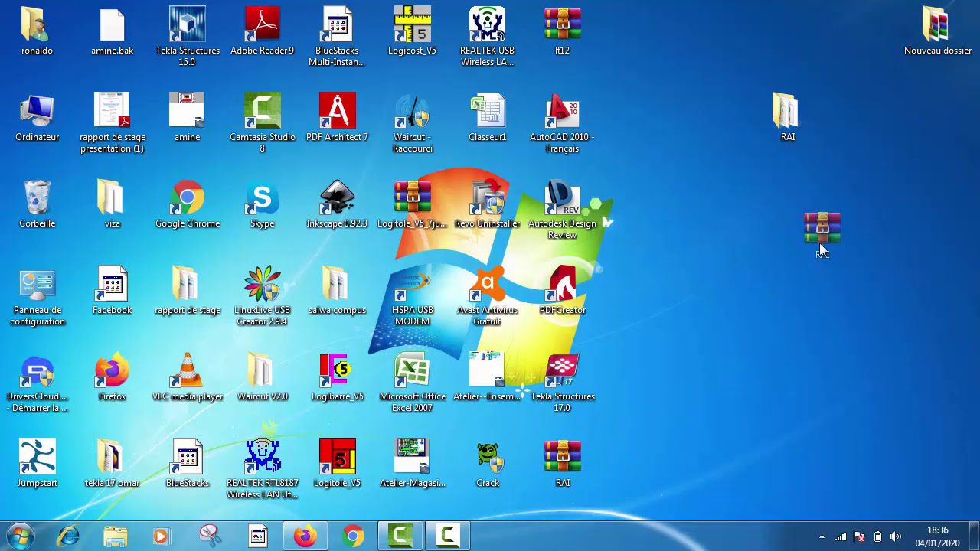980x551 pixels.
Task: Open Adobe Reader 9 shortcut
Action: pyautogui.click(x=262, y=25)
